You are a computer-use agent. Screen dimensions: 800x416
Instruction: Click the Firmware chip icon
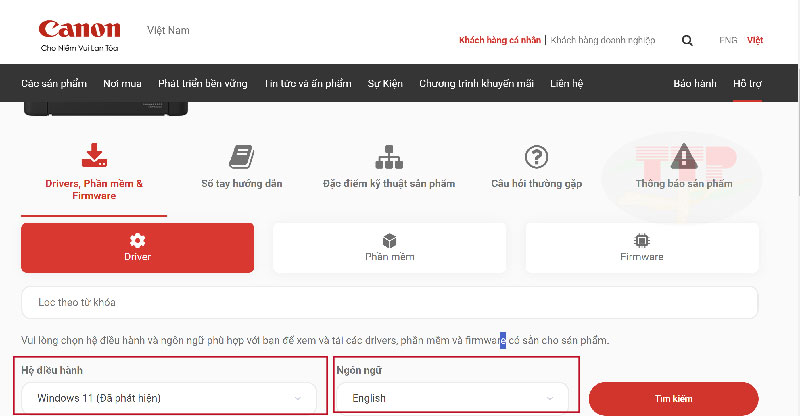641,241
